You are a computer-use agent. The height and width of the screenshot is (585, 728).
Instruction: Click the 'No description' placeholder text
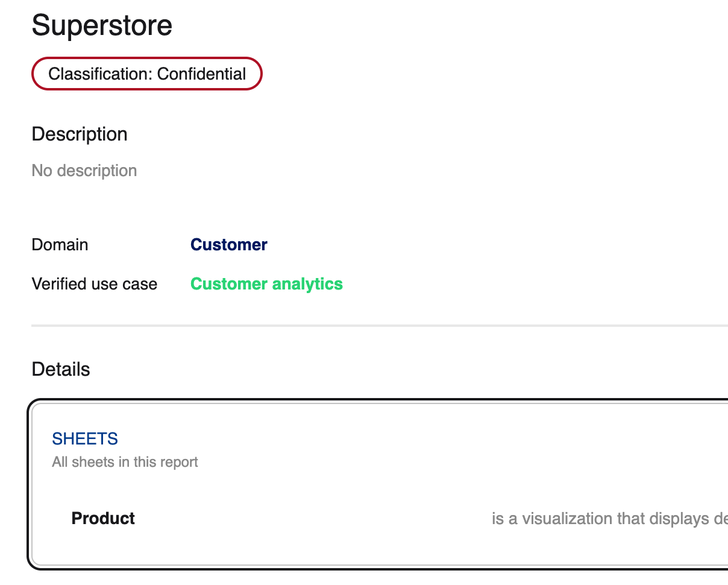click(84, 171)
